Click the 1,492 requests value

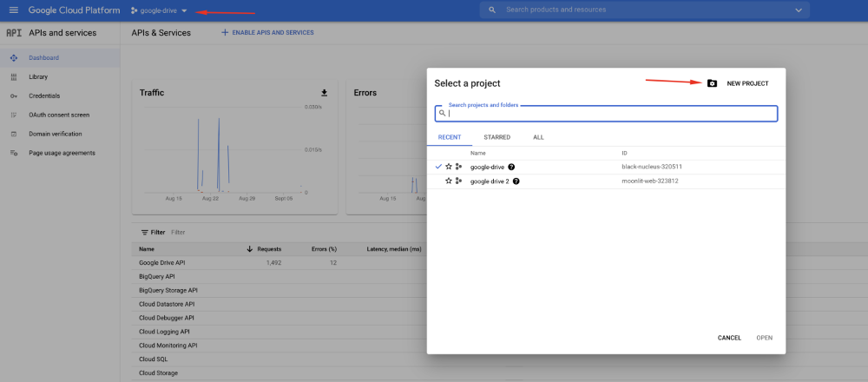[273, 263]
